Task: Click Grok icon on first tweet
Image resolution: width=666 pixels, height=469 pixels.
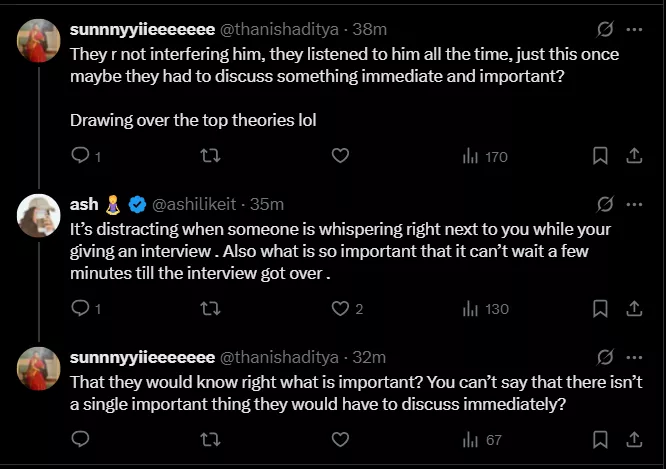Action: click(x=603, y=30)
